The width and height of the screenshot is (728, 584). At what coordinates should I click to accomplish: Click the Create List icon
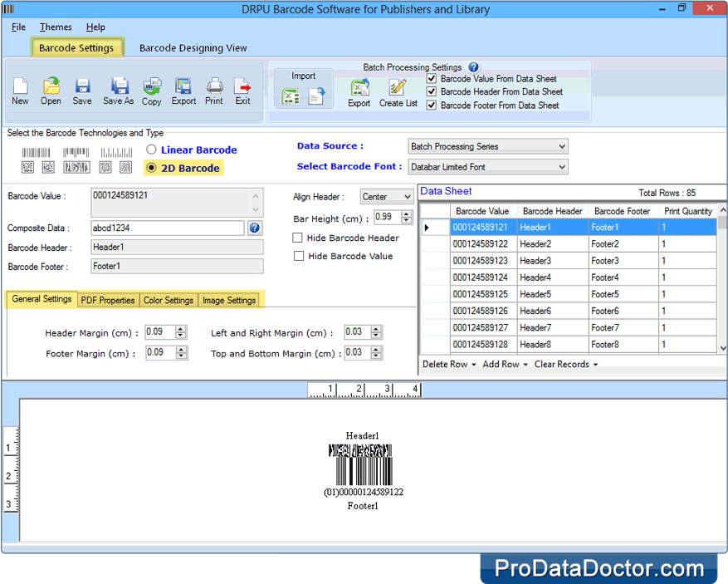(x=398, y=87)
